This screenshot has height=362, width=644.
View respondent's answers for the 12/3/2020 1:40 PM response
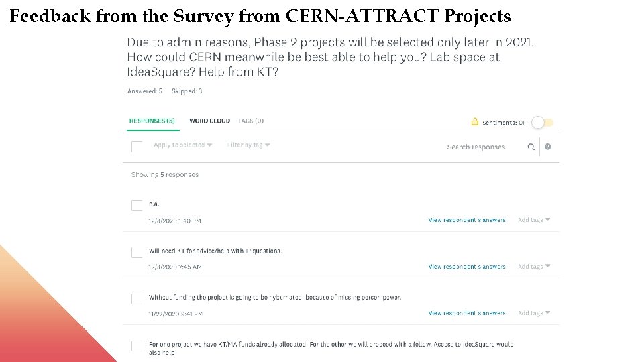pyautogui.click(x=467, y=220)
